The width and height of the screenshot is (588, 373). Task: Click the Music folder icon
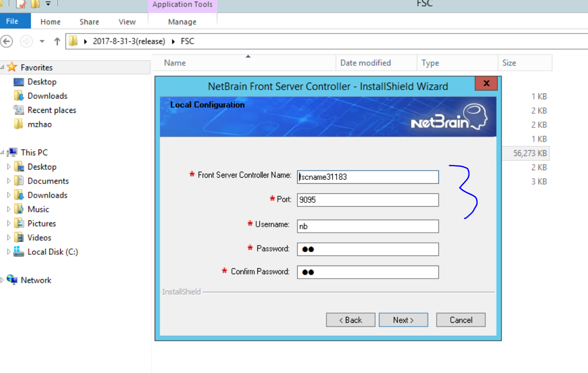(19, 209)
